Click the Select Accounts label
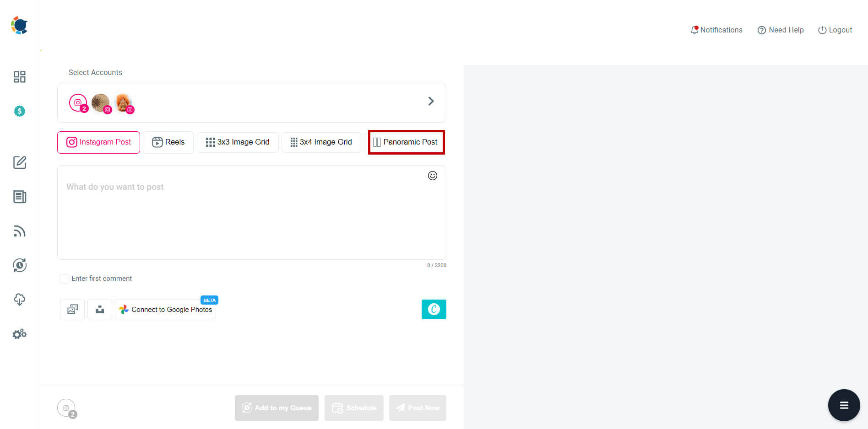868x429 pixels. tap(95, 72)
